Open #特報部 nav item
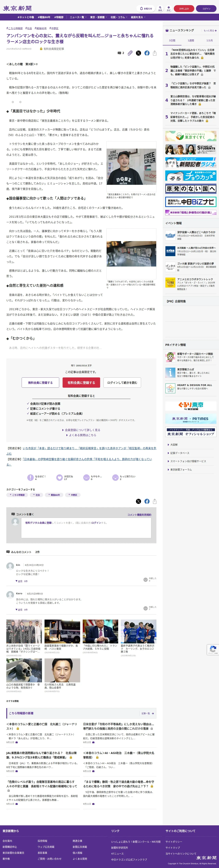Screen dimensions: 219x868 point(59,17)
